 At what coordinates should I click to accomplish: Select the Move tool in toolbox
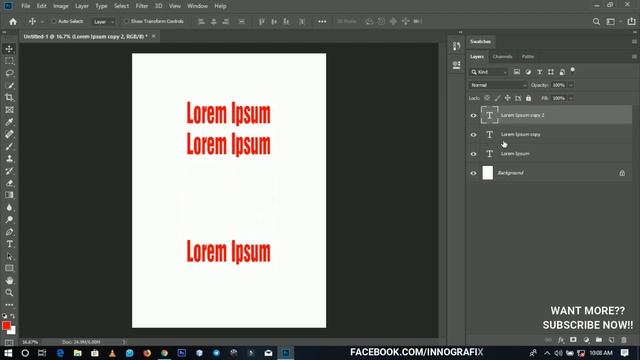click(9, 49)
